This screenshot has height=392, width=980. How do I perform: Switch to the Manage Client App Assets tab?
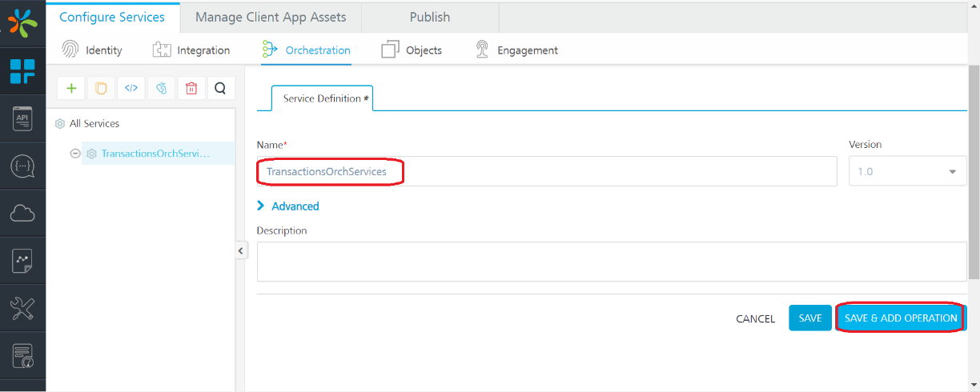click(x=271, y=17)
